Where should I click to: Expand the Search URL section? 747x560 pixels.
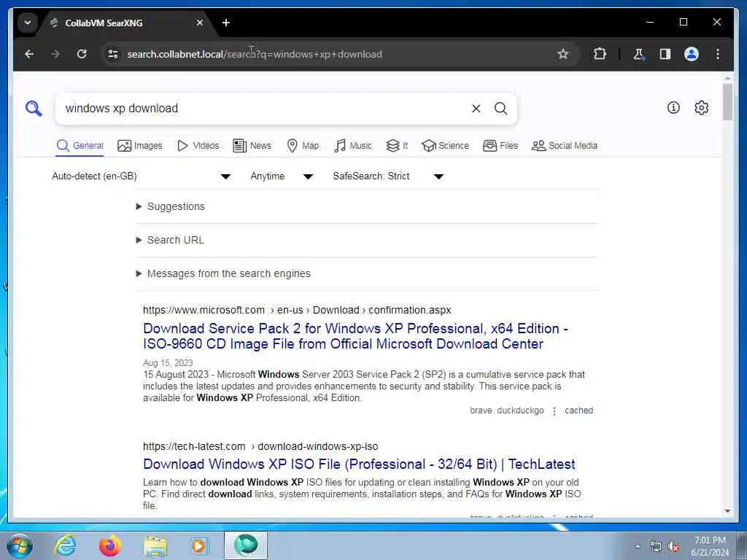click(170, 240)
